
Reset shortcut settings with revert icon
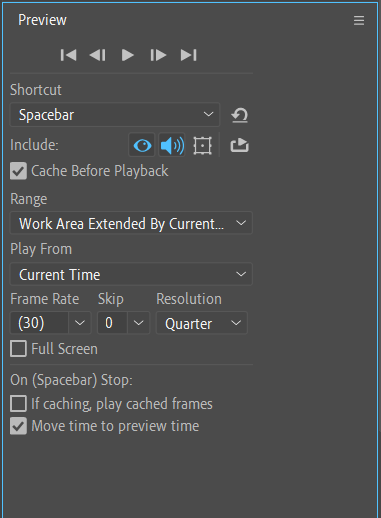point(239,115)
